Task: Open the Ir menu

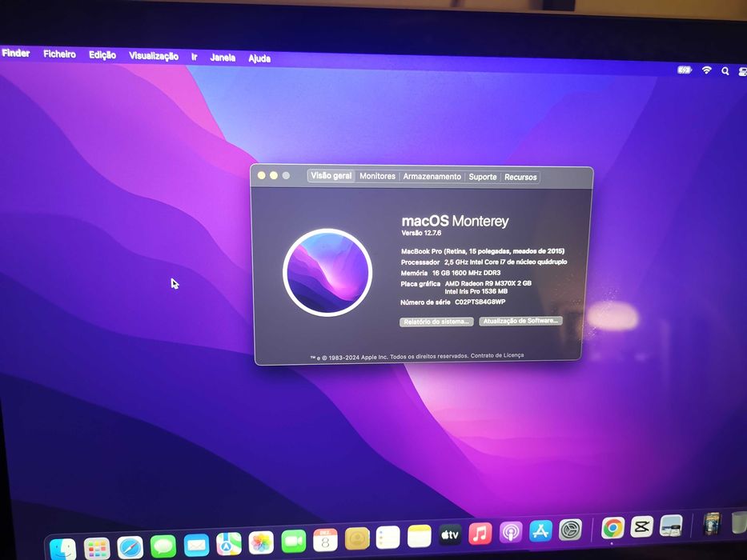Action: [195, 57]
